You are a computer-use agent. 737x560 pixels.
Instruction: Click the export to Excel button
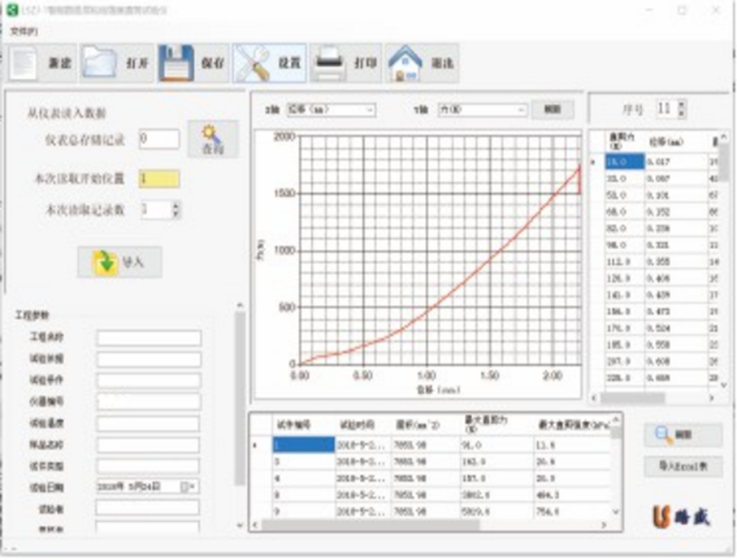point(683,466)
